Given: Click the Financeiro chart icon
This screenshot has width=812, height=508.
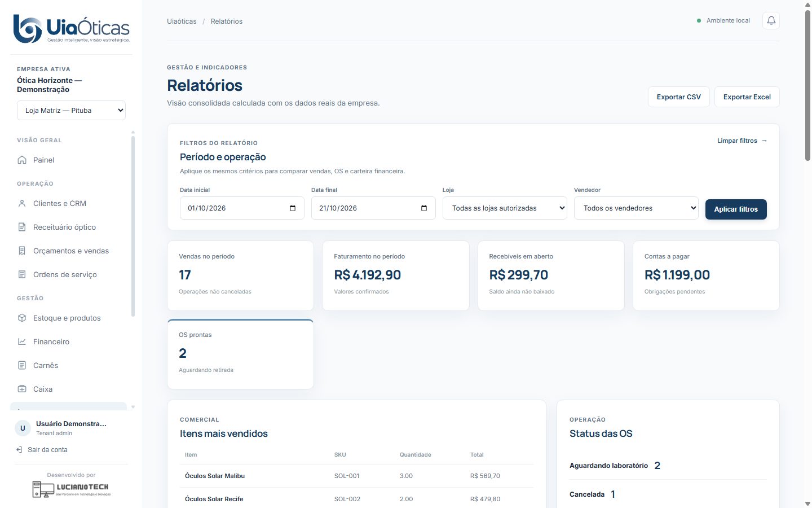Looking at the screenshot, I should (x=22, y=342).
